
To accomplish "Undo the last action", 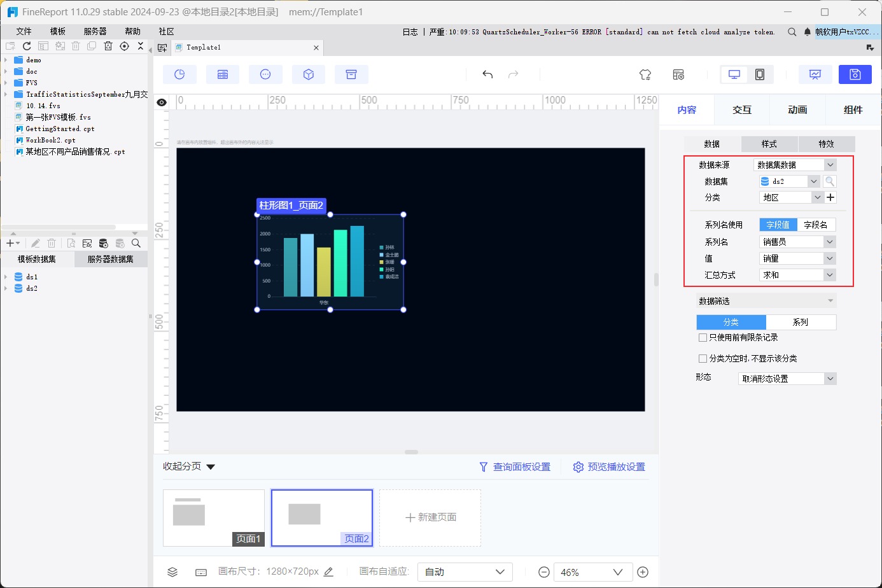I will coord(487,74).
